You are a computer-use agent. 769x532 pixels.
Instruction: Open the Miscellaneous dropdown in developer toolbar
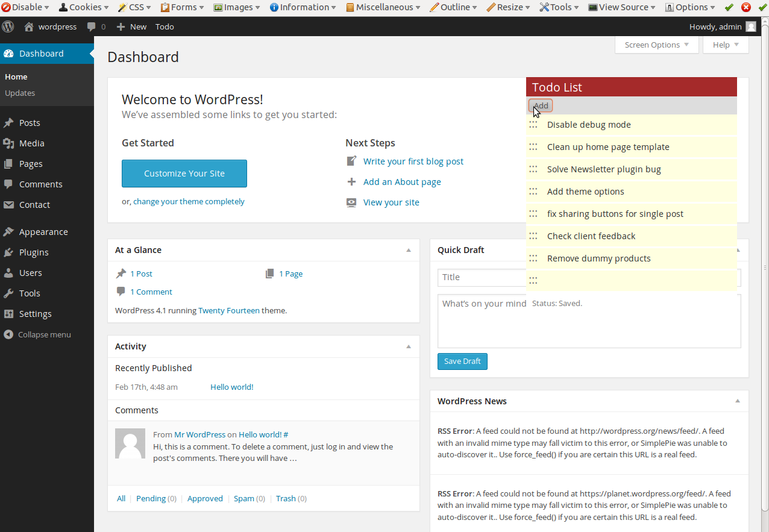384,7
